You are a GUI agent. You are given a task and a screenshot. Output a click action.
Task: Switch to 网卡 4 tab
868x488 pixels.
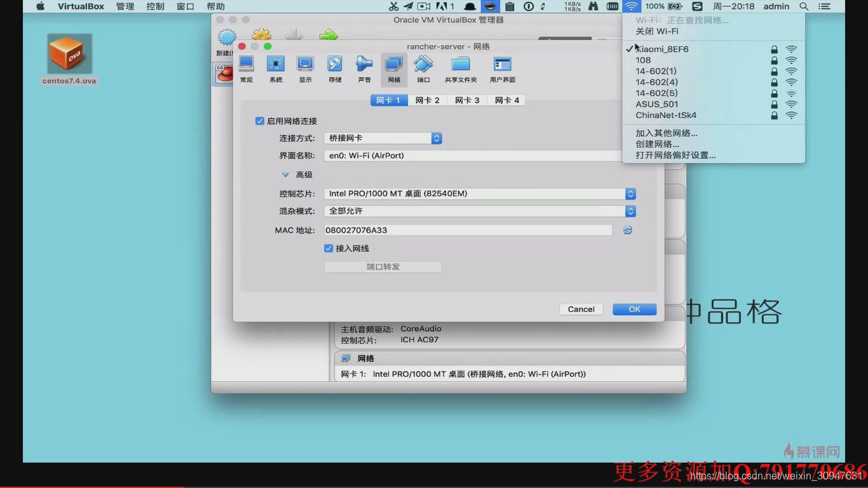coord(506,100)
